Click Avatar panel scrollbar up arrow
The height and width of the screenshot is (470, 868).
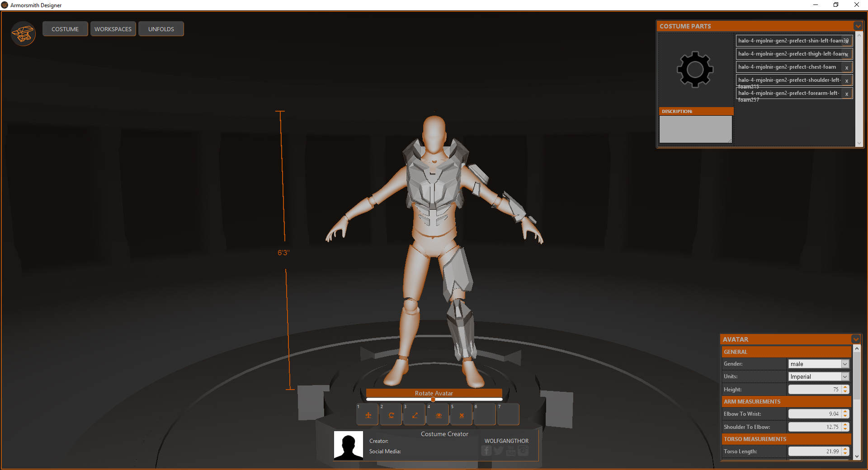(857, 348)
